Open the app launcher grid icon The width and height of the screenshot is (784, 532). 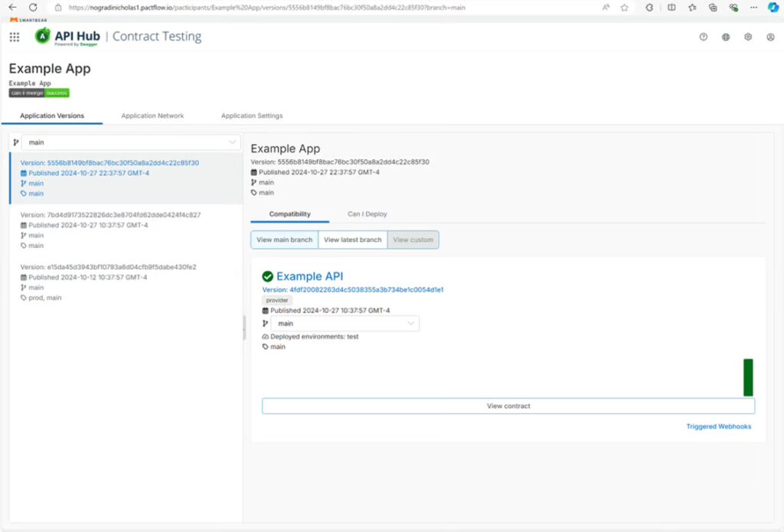point(15,37)
